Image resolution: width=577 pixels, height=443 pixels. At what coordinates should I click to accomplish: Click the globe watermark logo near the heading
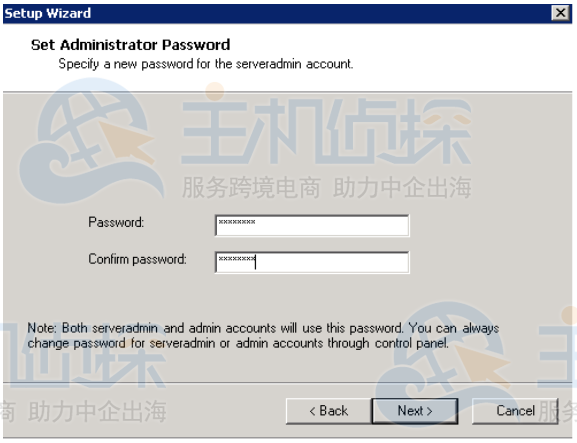(92, 142)
